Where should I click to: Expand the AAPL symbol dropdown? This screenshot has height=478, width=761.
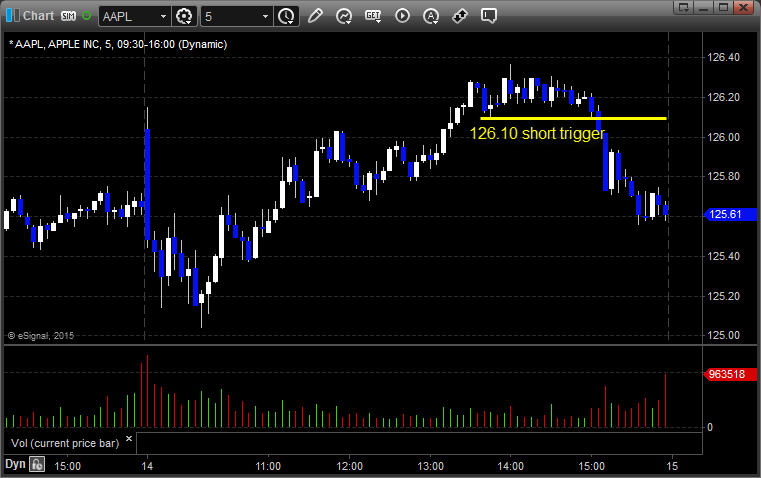click(164, 16)
